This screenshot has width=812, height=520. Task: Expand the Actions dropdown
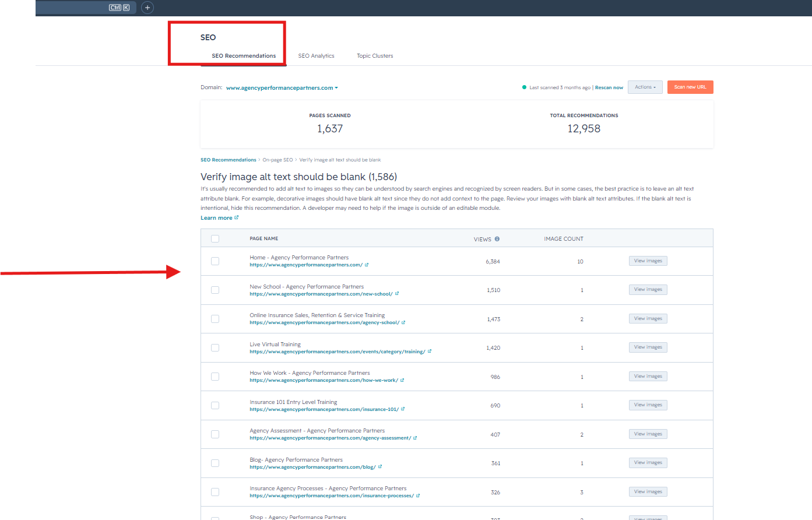(645, 87)
